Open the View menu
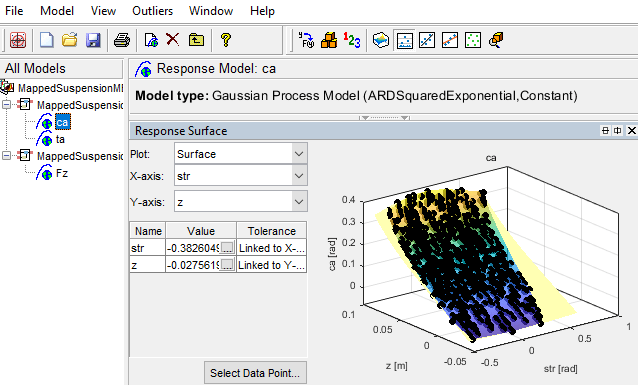The height and width of the screenshot is (385, 638). click(103, 11)
